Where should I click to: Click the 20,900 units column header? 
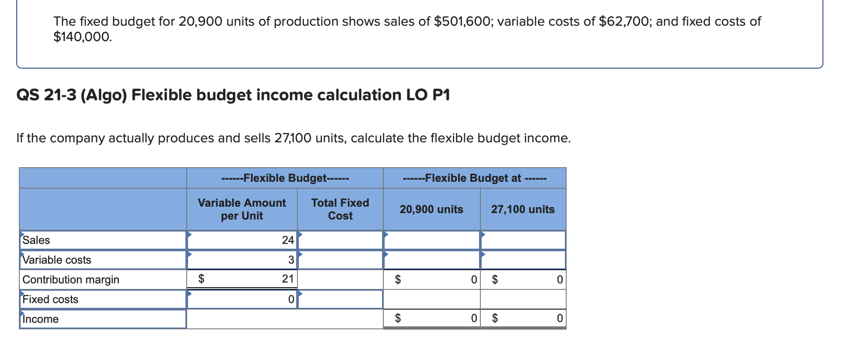pos(431,209)
